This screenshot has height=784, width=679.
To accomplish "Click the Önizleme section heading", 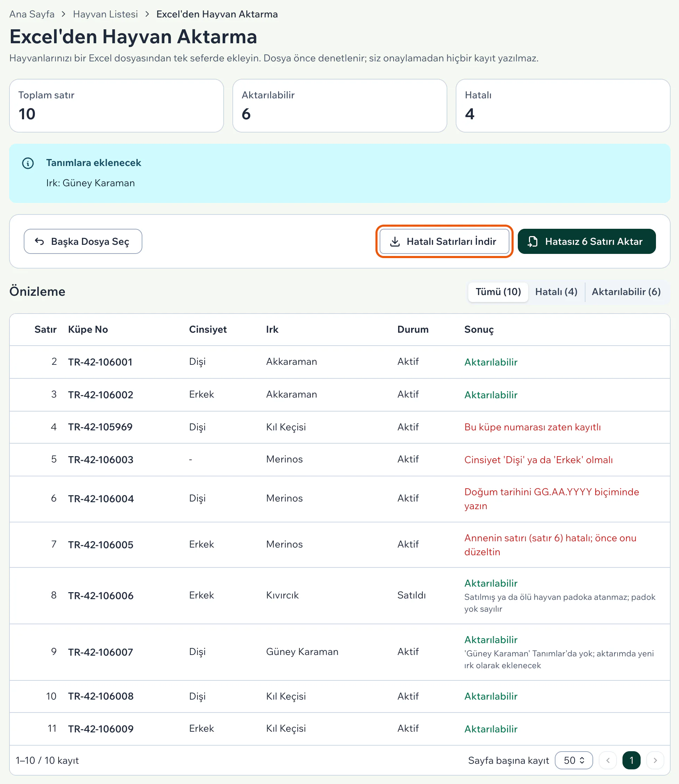I will pos(37,292).
